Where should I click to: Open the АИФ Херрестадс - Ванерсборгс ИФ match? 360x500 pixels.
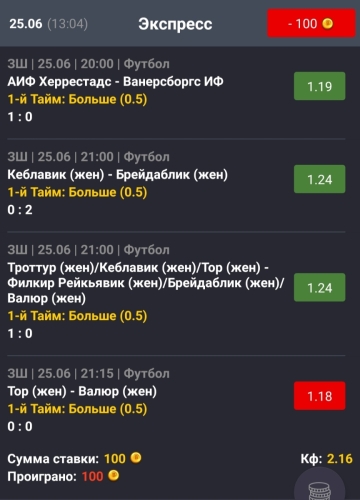click(x=115, y=81)
